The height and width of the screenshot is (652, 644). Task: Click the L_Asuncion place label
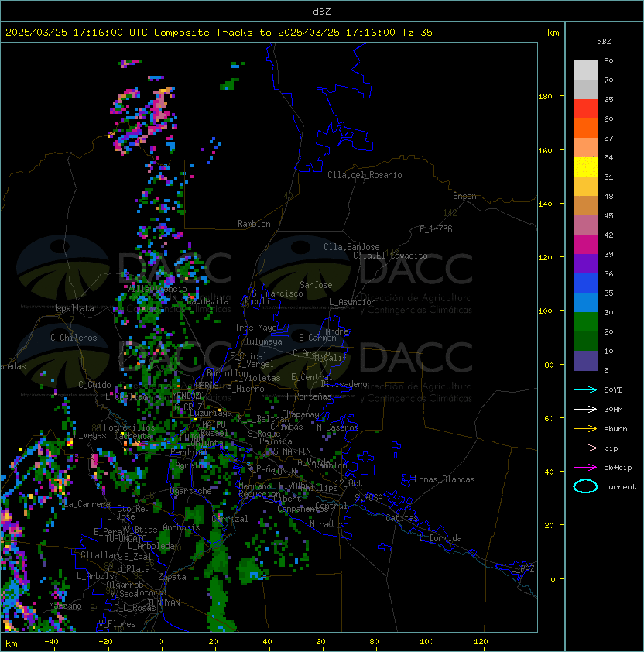click(352, 302)
